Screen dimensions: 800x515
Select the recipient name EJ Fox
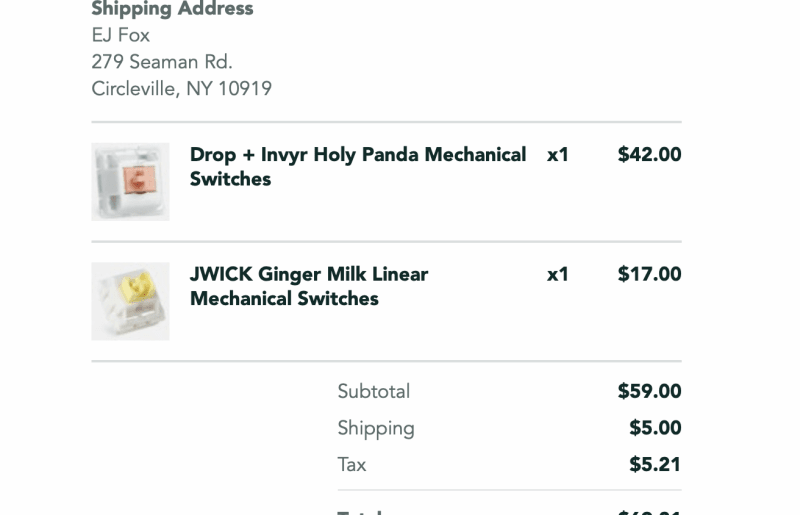pyautogui.click(x=120, y=36)
